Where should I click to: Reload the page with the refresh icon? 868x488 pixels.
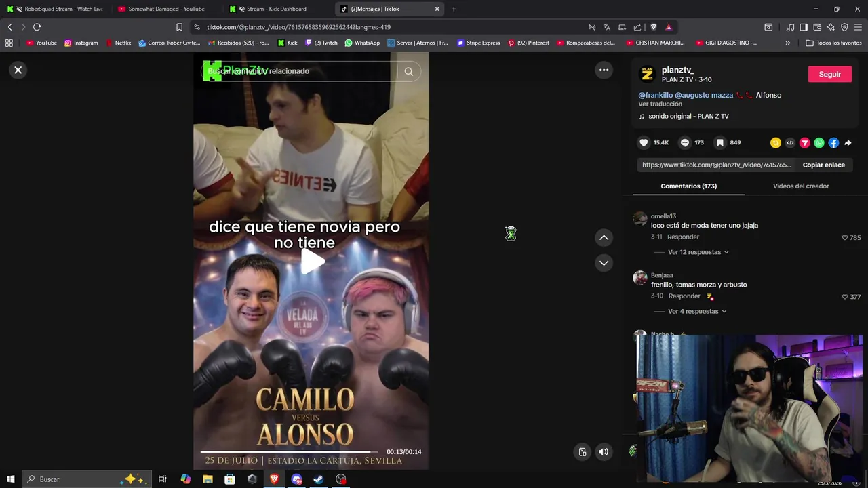click(x=37, y=27)
